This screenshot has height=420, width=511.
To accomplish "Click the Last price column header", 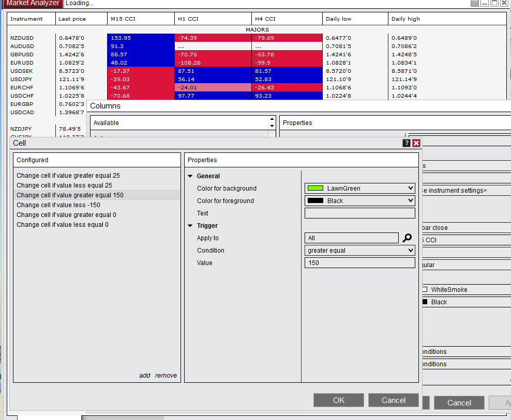I will (81, 19).
